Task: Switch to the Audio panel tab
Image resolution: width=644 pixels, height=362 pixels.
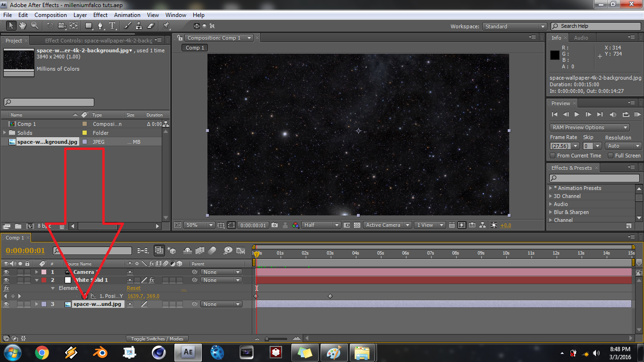Action: tap(581, 38)
